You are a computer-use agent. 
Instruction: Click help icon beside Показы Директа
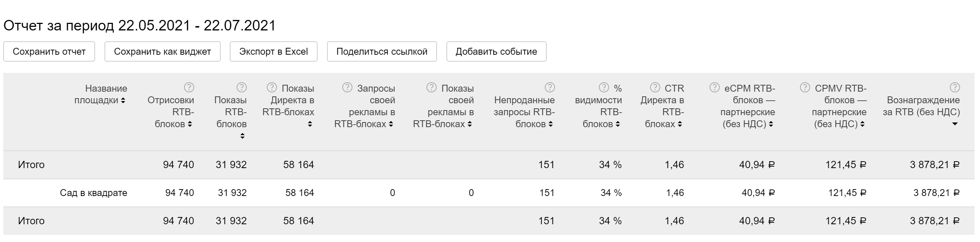coord(271,88)
